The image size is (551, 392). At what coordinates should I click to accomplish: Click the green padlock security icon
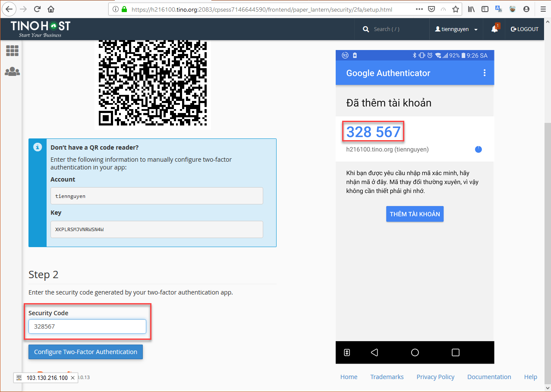(x=124, y=9)
